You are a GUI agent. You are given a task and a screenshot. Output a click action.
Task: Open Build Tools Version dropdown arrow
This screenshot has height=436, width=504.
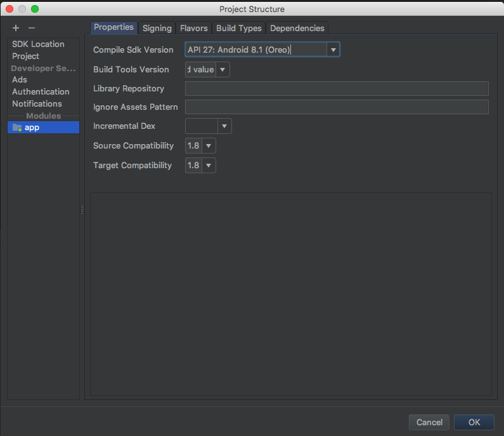(223, 70)
